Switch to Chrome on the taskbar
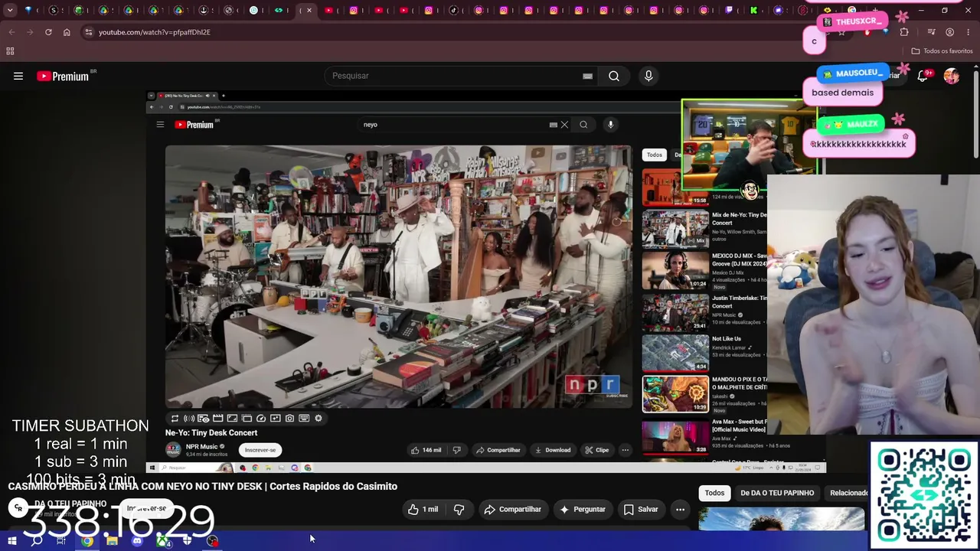This screenshot has height=551, width=980. point(87,541)
